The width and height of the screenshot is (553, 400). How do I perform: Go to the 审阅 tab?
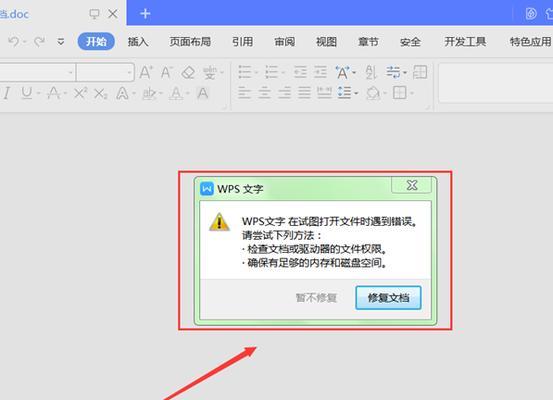tap(285, 42)
